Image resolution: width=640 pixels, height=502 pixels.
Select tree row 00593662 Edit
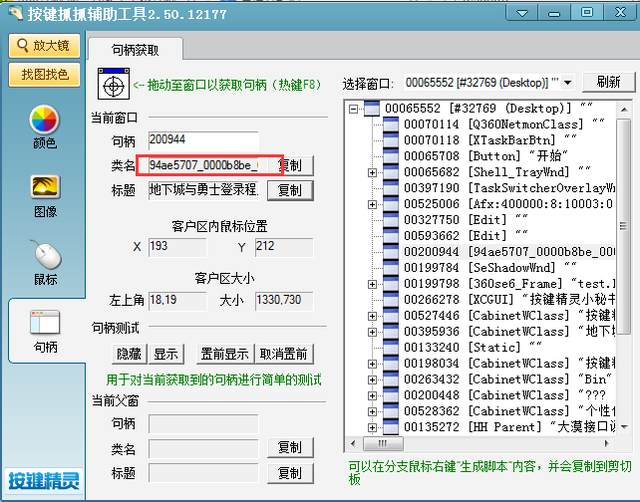coord(465,236)
